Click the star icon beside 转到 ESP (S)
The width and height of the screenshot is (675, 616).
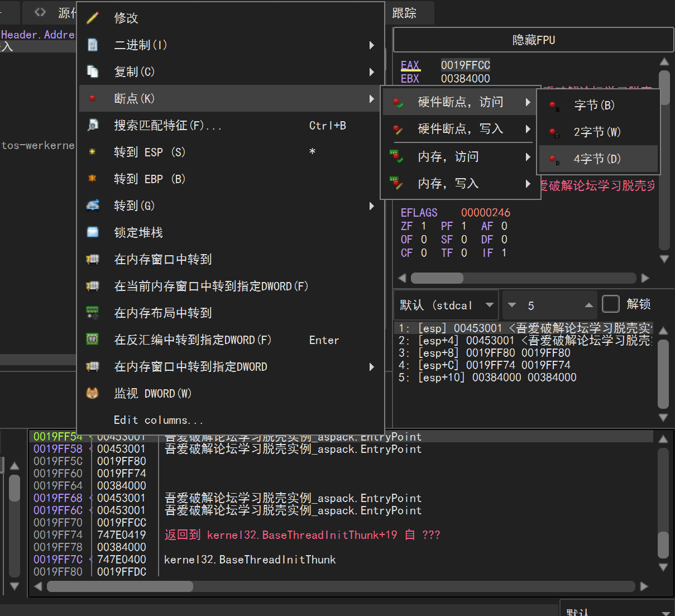tap(93, 152)
